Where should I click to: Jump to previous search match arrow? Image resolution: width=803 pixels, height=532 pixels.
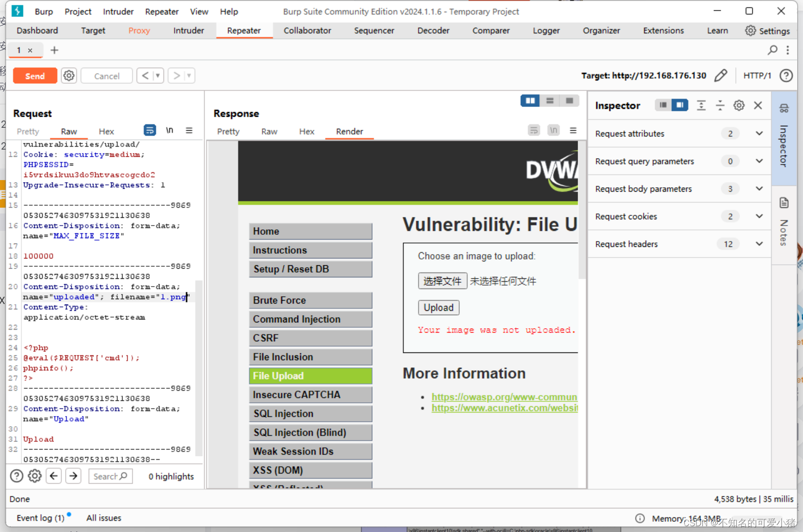(x=54, y=476)
